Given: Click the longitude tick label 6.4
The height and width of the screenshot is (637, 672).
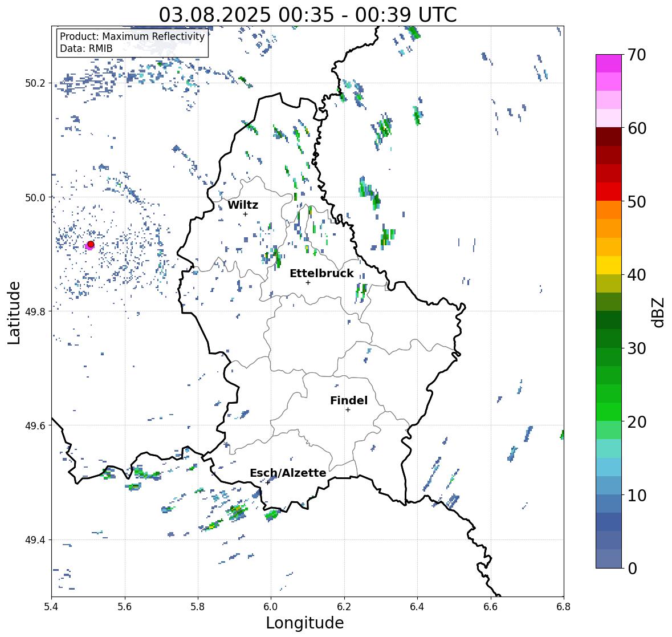Looking at the screenshot, I should click(x=417, y=607).
